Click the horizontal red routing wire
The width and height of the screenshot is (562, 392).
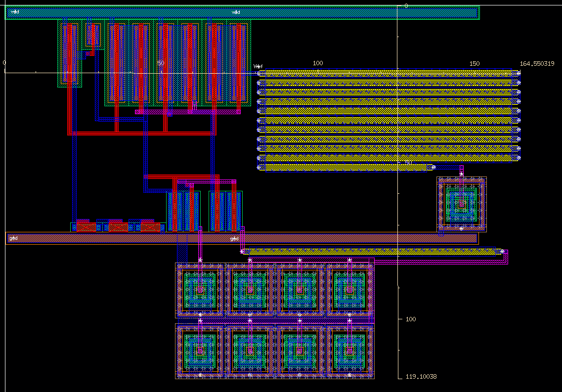click(141, 133)
